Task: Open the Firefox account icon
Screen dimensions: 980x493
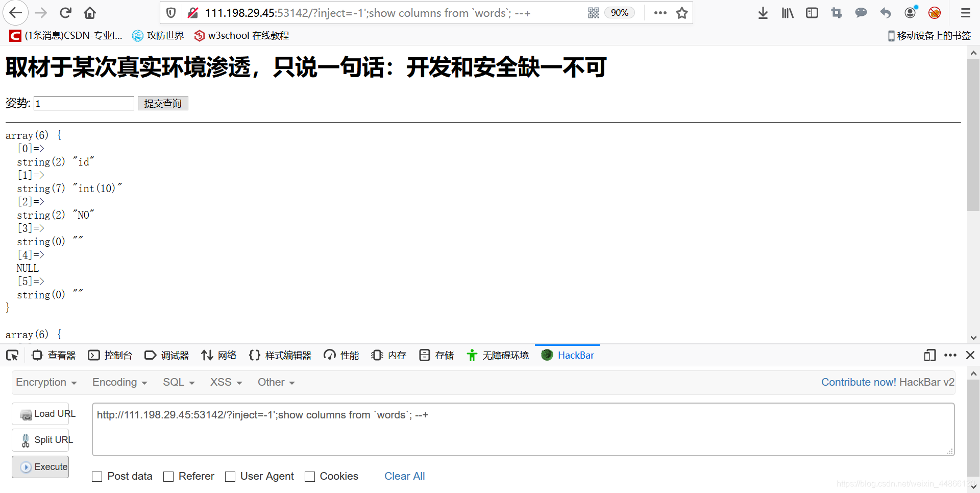Action: tap(910, 13)
